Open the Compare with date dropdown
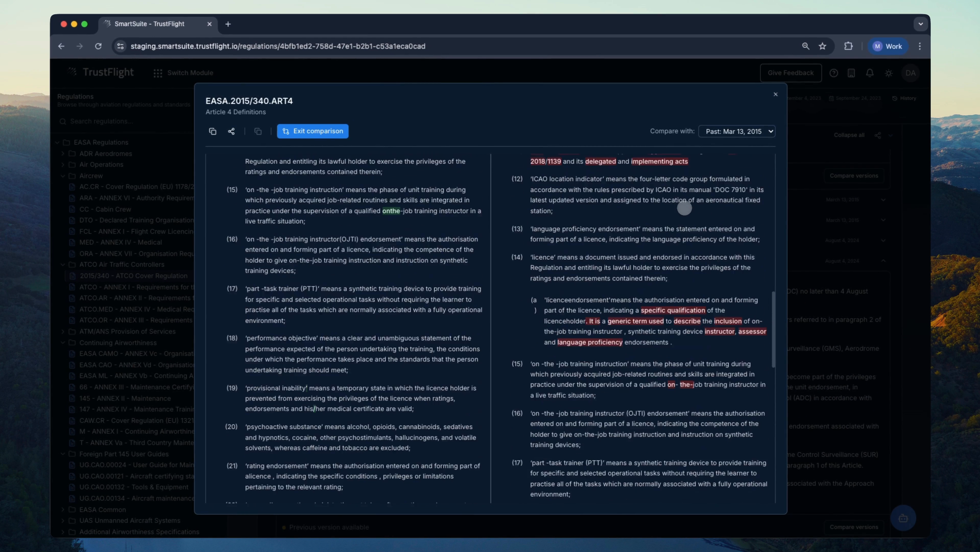Image resolution: width=980 pixels, height=552 pixels. 737,131
